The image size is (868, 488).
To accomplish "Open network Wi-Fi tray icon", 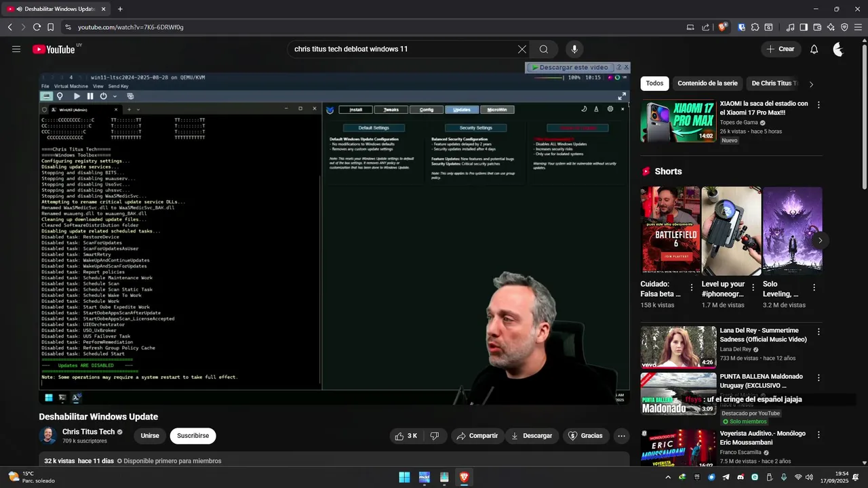I will [798, 477].
